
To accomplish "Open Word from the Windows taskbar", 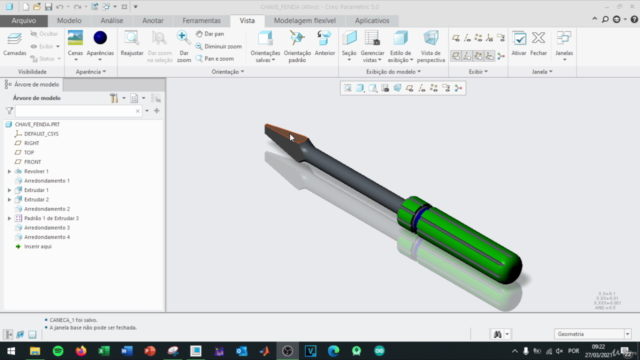I will pyautogui.click(x=127, y=351).
